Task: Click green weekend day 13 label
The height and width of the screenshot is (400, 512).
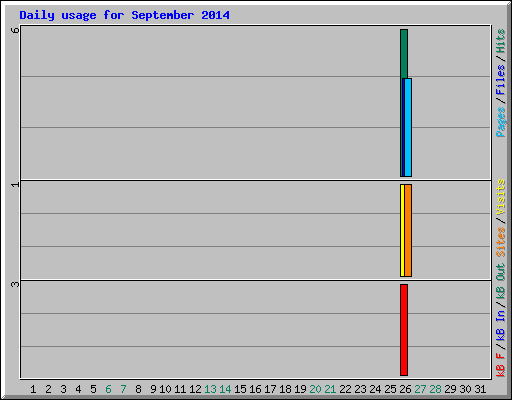Action: pyautogui.click(x=210, y=389)
